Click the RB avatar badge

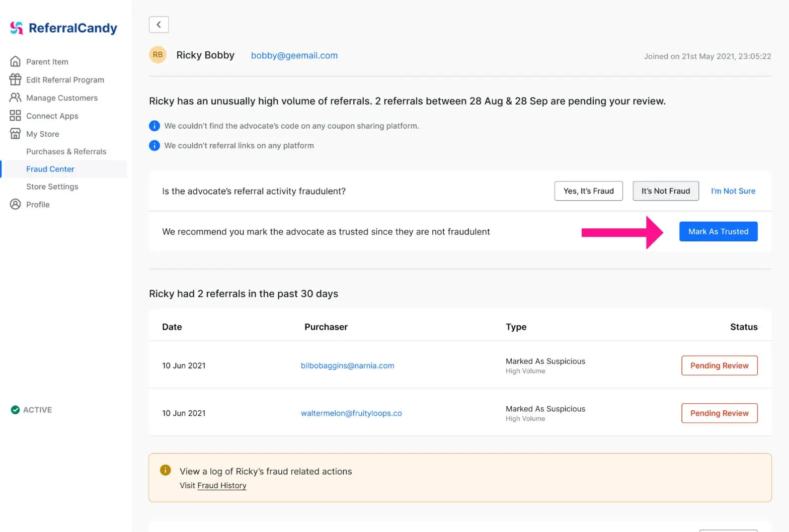coord(157,55)
